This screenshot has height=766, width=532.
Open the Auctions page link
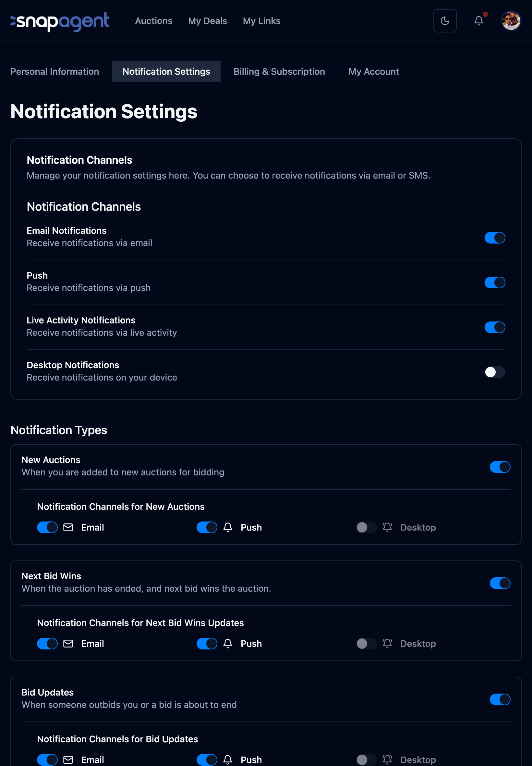pyautogui.click(x=153, y=21)
